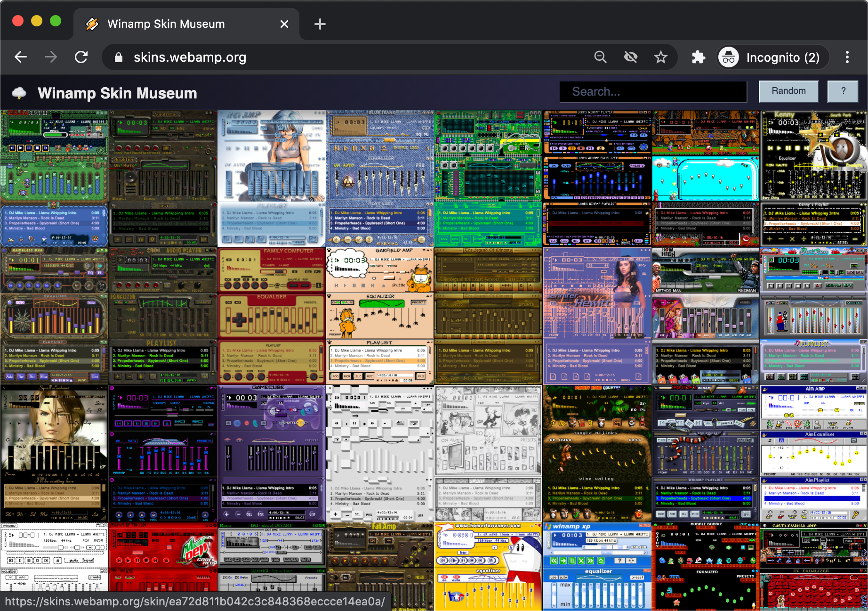
Task: Focus the Search skins field
Action: click(653, 92)
